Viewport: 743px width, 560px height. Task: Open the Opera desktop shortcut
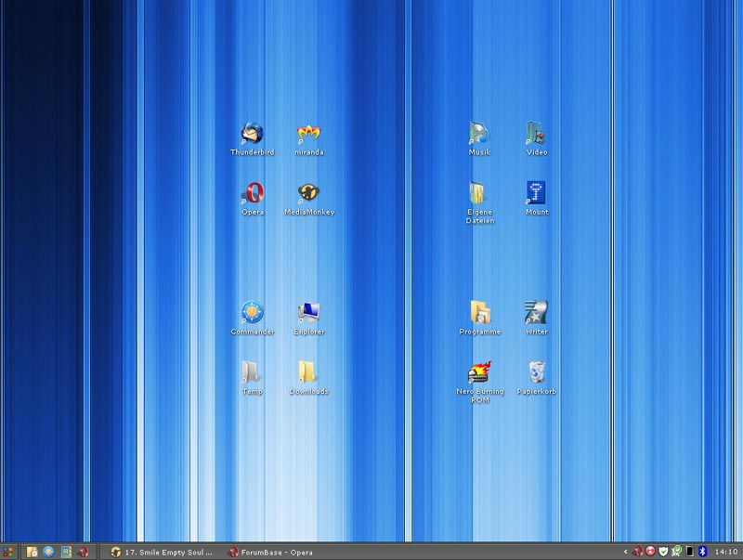coord(253,198)
